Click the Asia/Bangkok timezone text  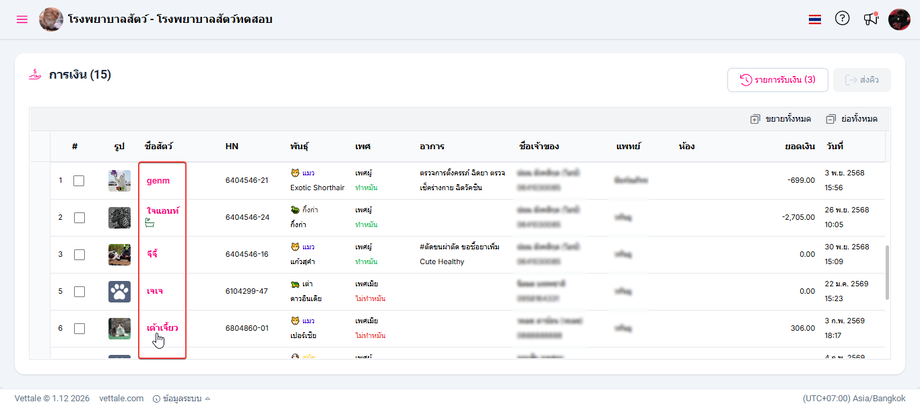pyautogui.click(x=854, y=398)
